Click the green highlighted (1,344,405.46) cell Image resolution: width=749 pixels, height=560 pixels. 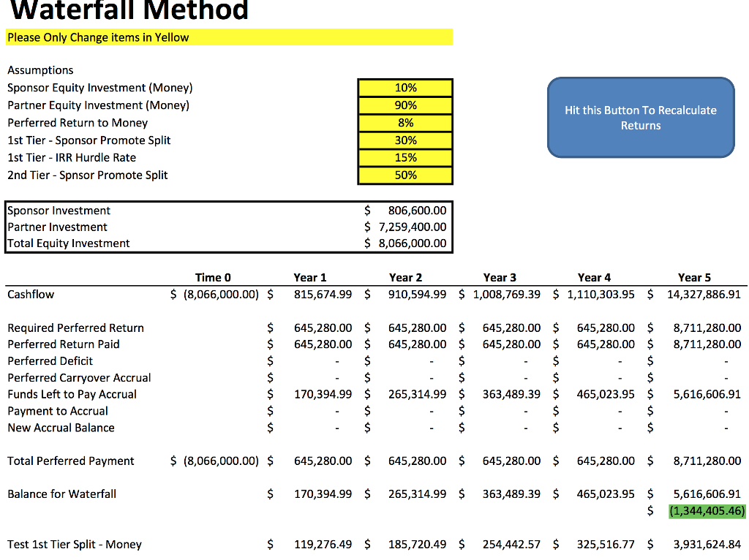707,511
